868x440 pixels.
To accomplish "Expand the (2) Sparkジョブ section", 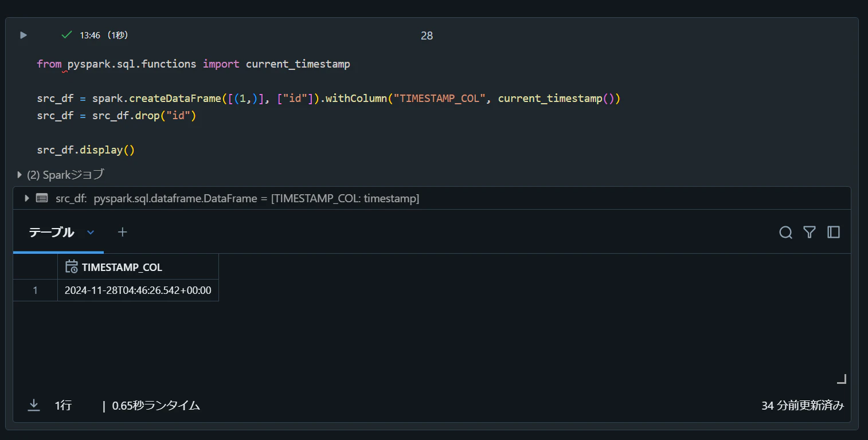I will point(61,175).
